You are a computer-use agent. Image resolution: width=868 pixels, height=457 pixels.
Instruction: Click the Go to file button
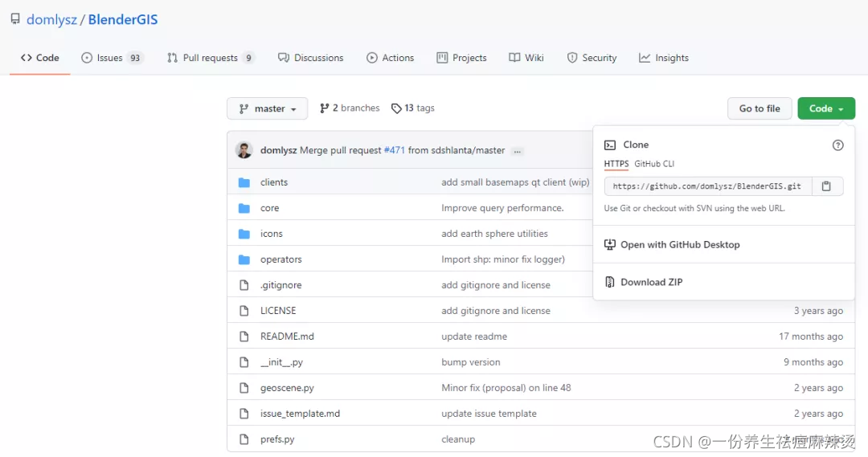(759, 108)
